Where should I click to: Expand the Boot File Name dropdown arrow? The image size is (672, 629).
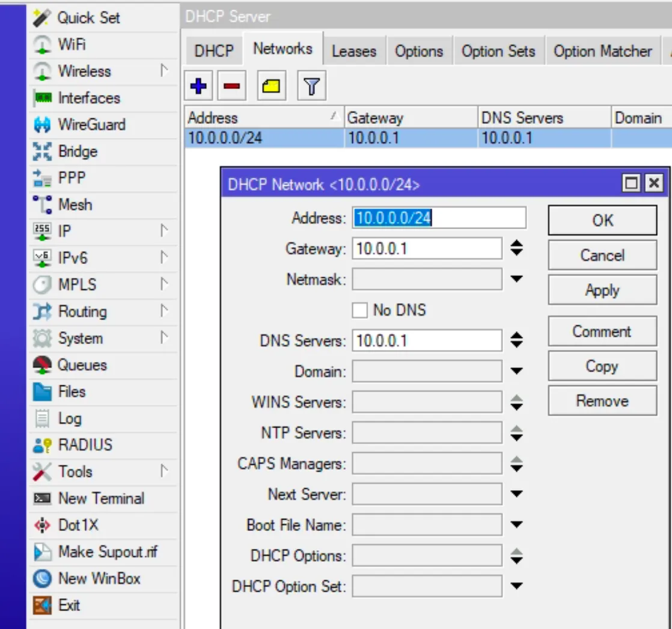pyautogui.click(x=517, y=524)
